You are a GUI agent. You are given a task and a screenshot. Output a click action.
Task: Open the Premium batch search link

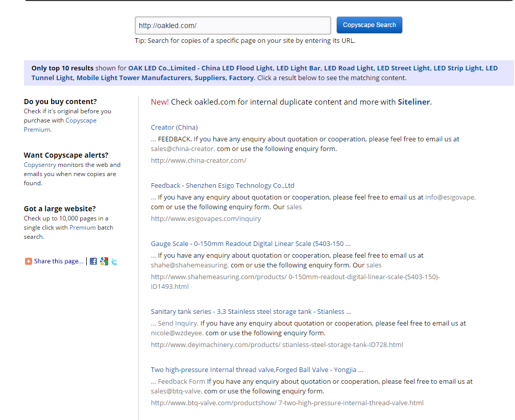[83, 227]
